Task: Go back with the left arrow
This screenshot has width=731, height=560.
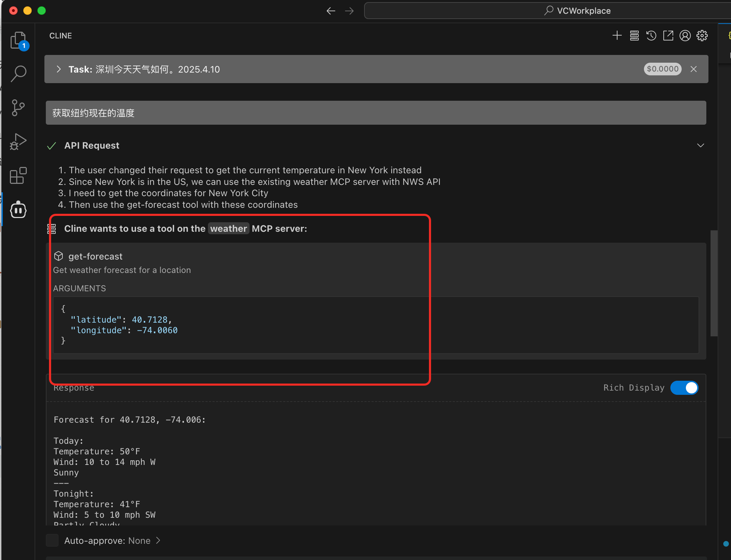Action: pos(331,11)
